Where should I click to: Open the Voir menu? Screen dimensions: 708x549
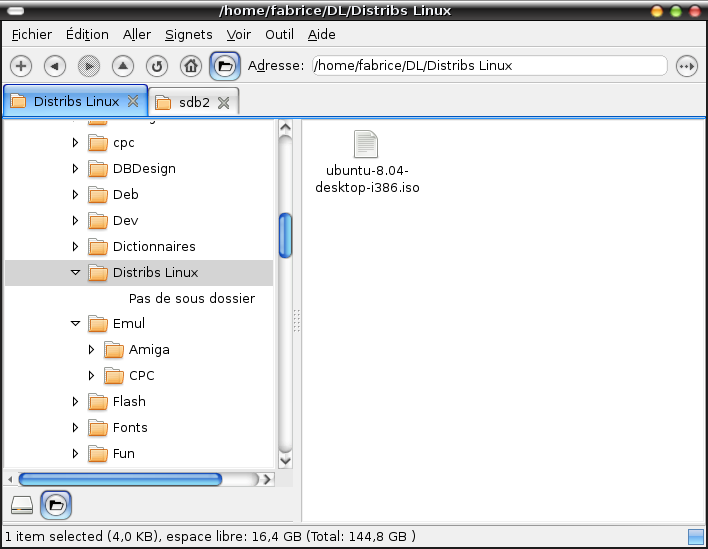coord(238,34)
